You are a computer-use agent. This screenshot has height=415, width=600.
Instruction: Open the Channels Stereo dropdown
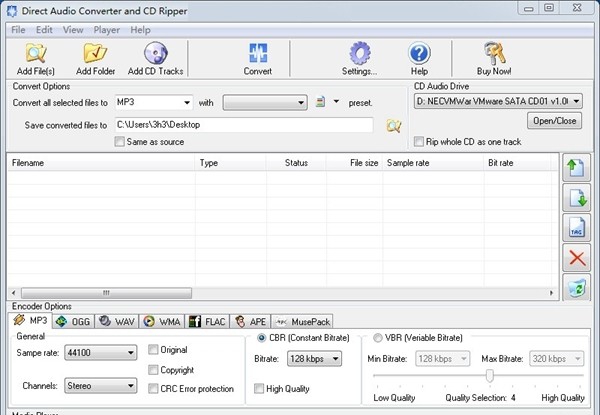(101, 386)
